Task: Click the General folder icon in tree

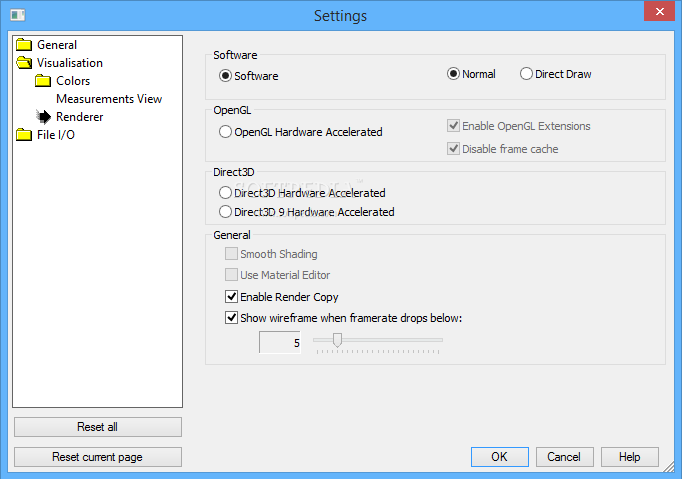Action: click(24, 45)
